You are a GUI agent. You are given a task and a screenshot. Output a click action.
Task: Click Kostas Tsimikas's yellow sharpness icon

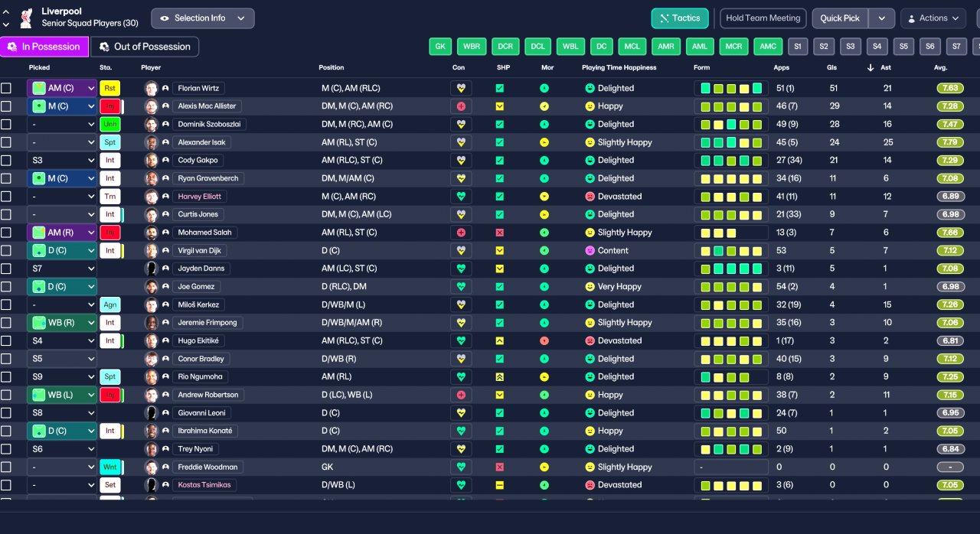point(500,485)
